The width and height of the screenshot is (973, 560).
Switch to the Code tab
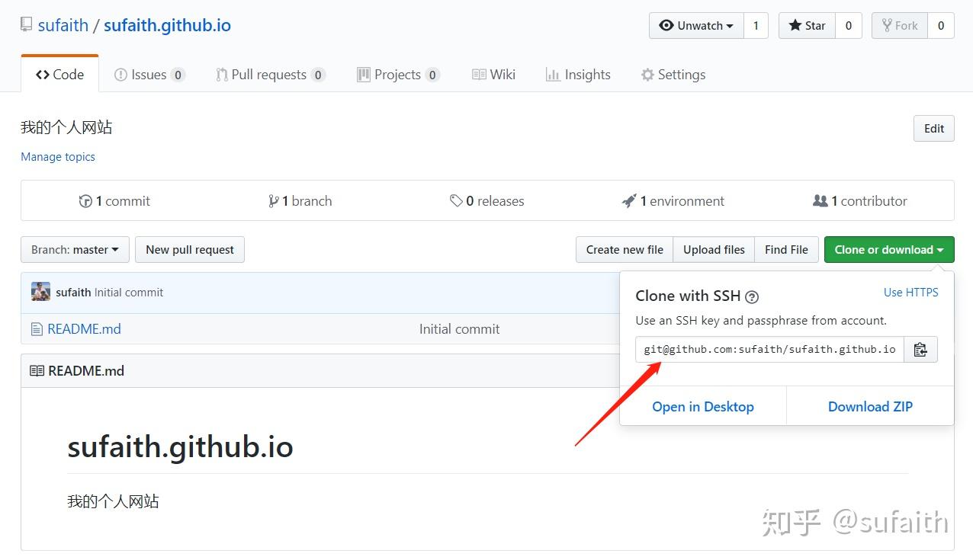tap(60, 74)
